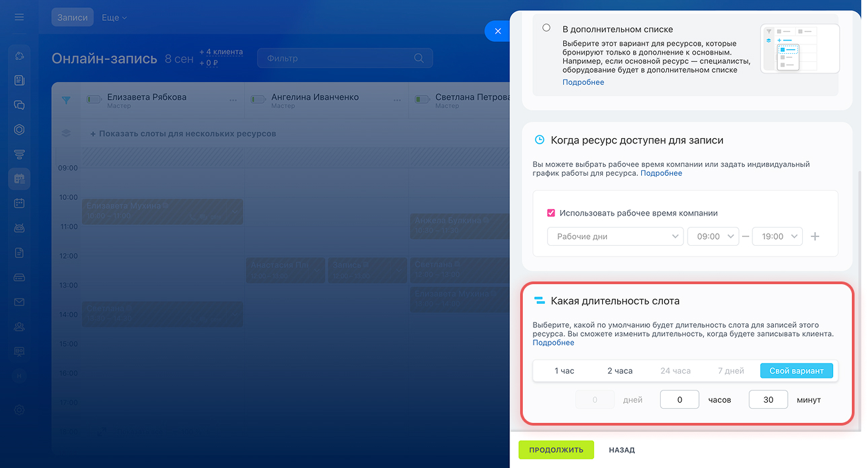This screenshot has height=468, width=868.
Task: Select 'В дополнительном списке' radio option
Action: (546, 28)
